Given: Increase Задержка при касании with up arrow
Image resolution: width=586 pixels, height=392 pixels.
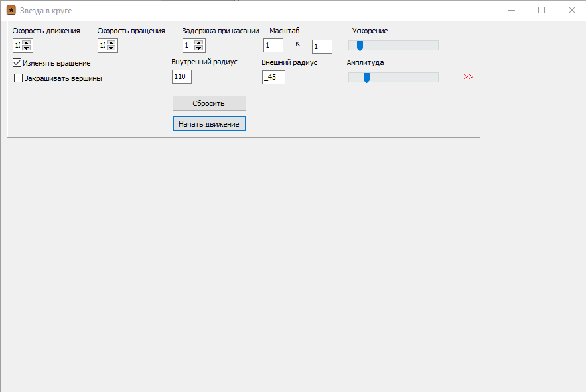Looking at the screenshot, I should click(x=199, y=43).
